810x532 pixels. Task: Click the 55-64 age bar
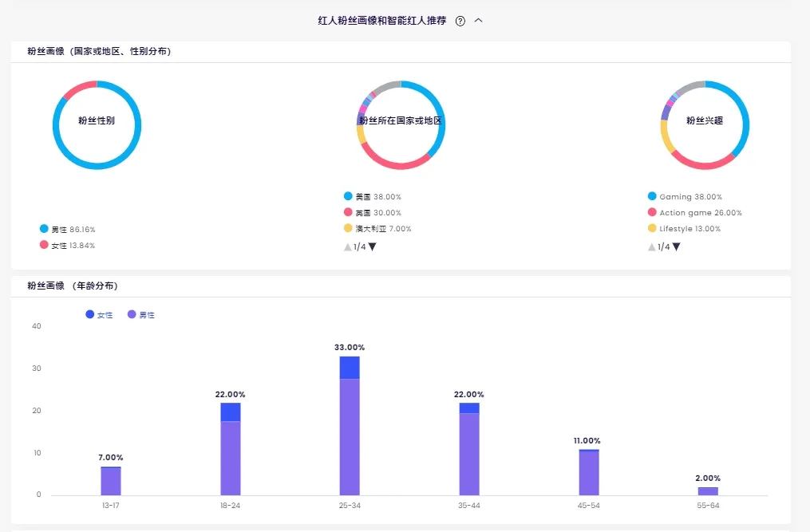click(708, 491)
